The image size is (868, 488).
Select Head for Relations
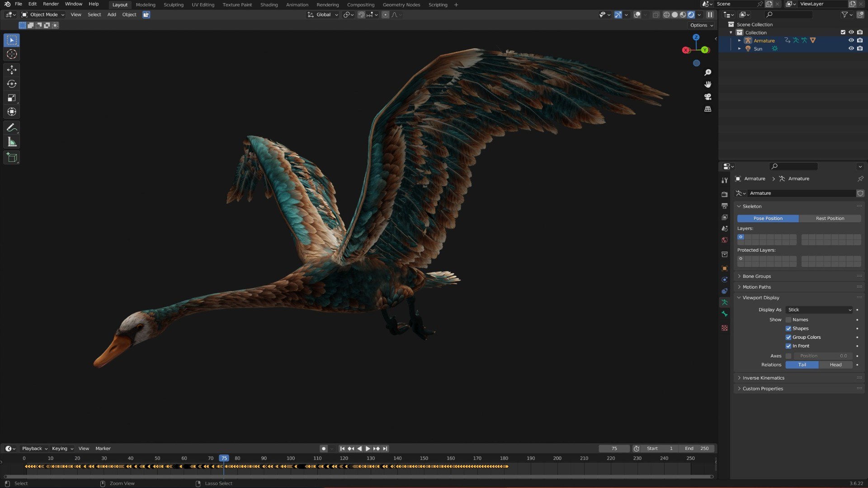835,365
